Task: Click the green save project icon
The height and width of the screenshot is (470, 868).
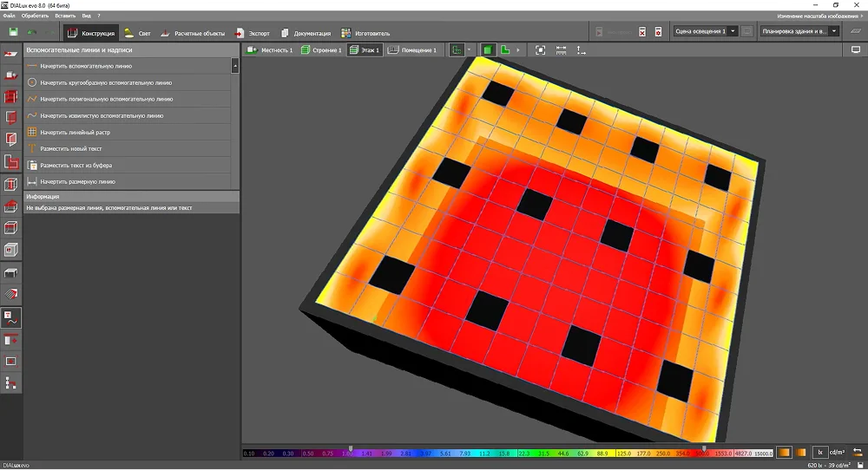Action: pos(14,32)
